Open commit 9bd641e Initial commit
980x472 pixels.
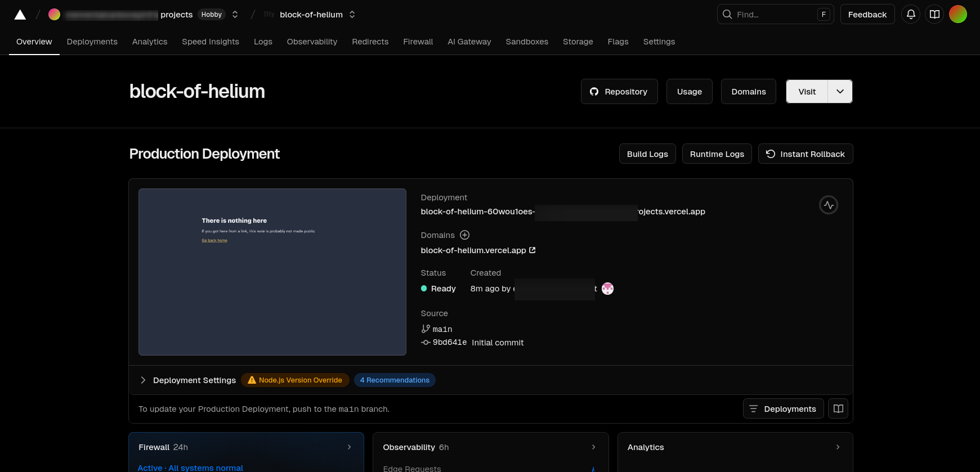[x=472, y=343]
